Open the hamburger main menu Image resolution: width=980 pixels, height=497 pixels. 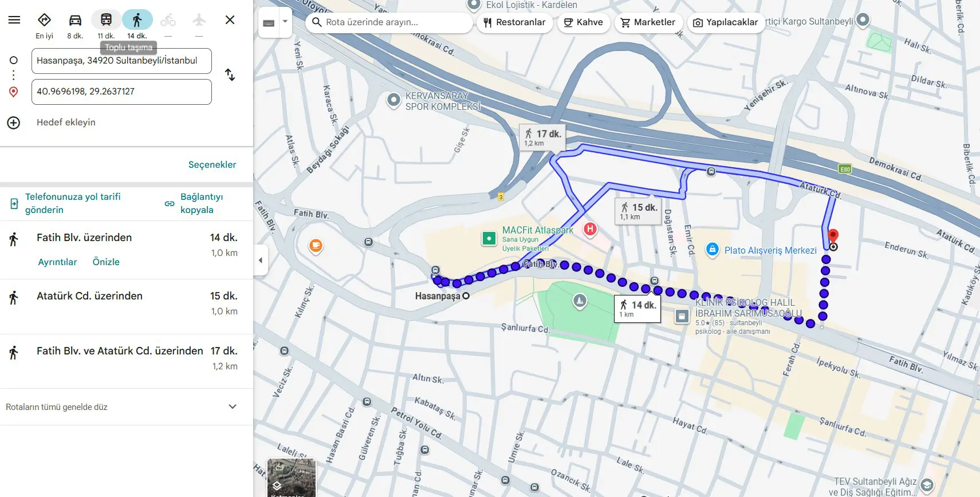[x=14, y=20]
